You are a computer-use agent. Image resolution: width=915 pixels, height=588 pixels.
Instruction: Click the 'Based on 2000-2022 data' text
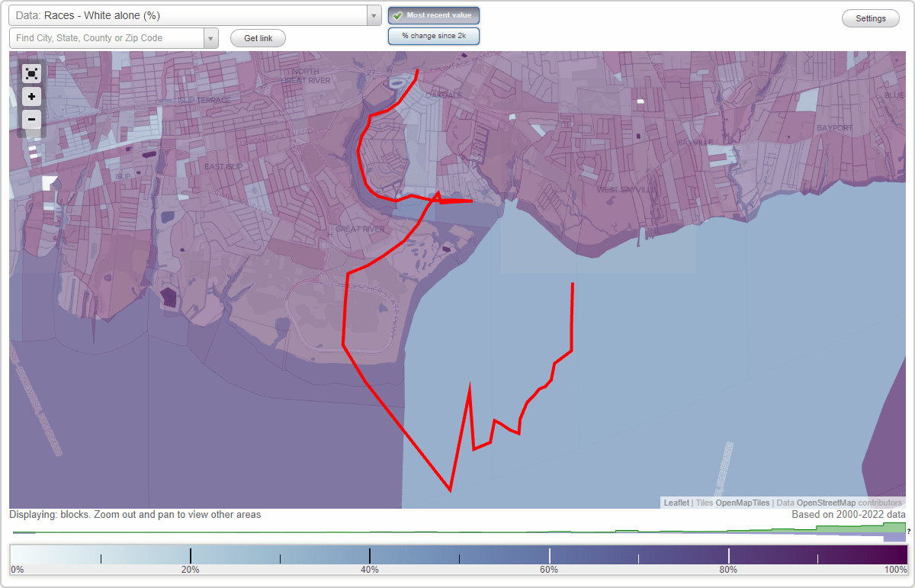click(x=849, y=515)
